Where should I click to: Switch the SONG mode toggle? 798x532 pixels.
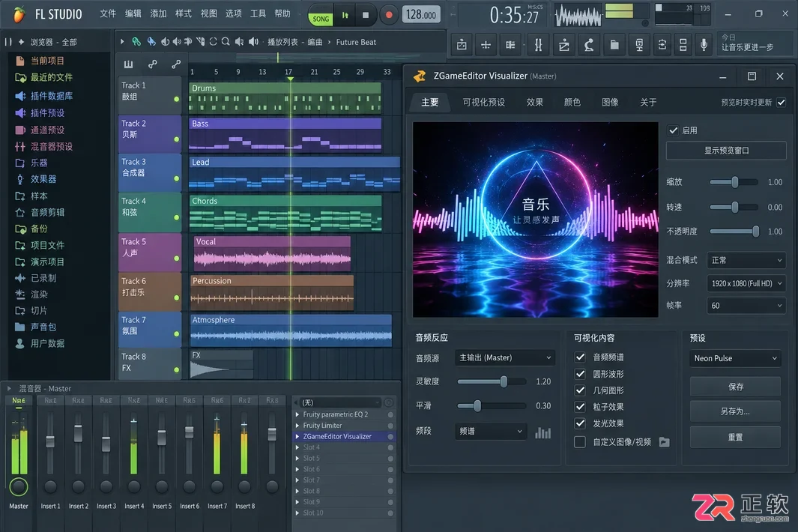(x=321, y=19)
